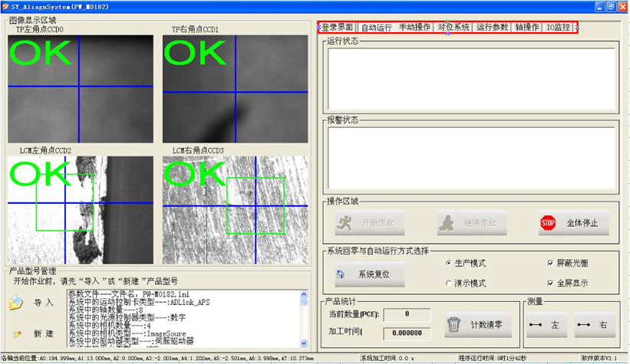The height and width of the screenshot is (364, 630).
Task: Go to the IO监控 tab
Action: click(558, 28)
